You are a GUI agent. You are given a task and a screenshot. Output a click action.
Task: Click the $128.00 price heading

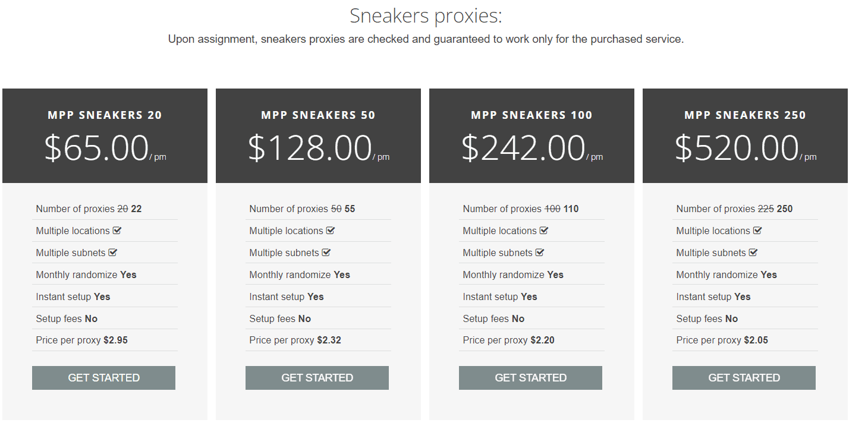pos(310,148)
